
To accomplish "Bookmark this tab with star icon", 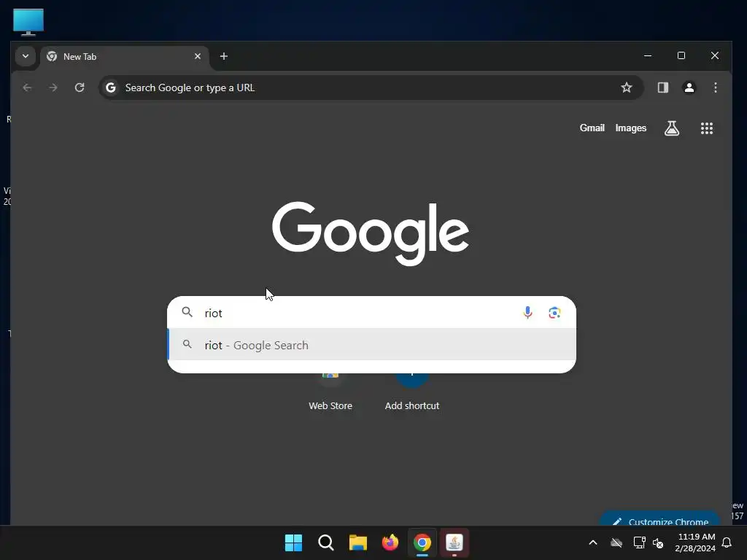I will coord(627,87).
